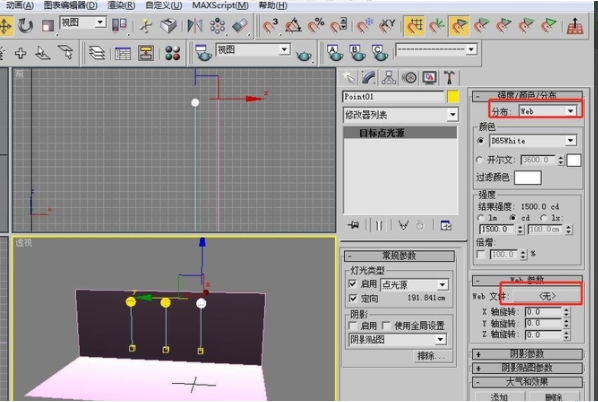Toggle 3D Snaps magnet icon
Viewport: 598px width, 402px height.
pos(270,26)
